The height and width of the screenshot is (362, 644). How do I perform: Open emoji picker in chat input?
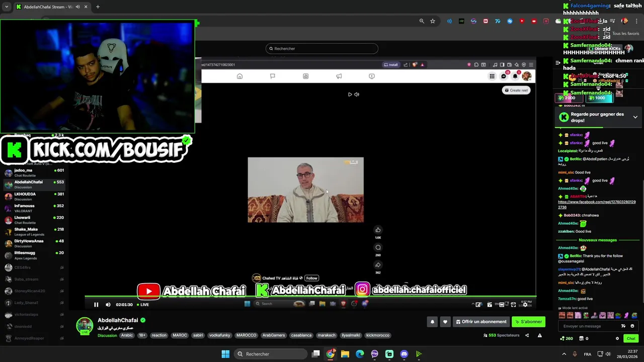(632, 326)
